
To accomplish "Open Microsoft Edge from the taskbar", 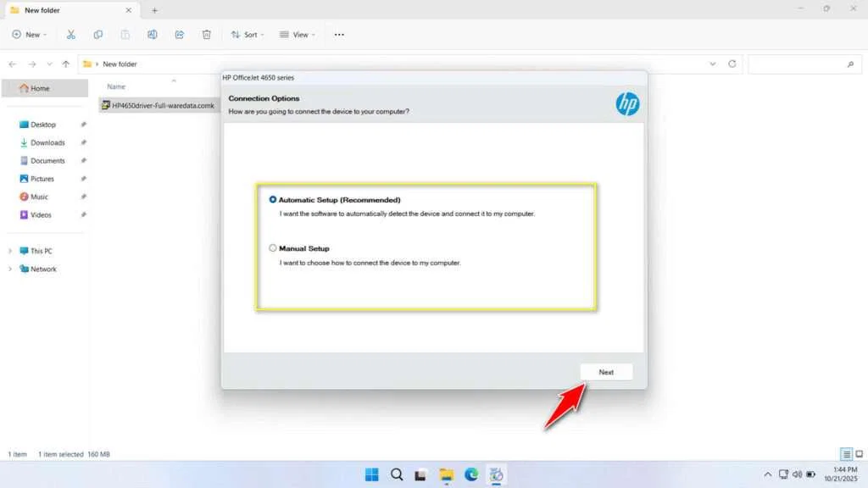I will point(471,474).
